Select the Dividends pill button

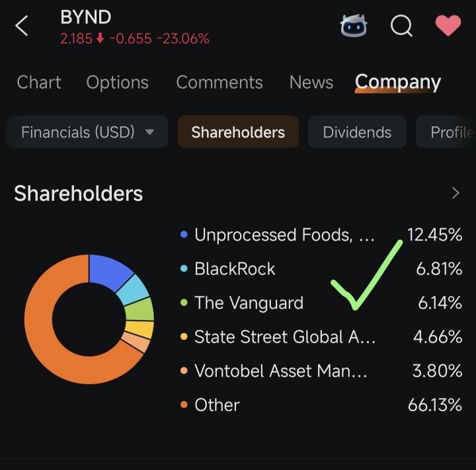(x=357, y=132)
